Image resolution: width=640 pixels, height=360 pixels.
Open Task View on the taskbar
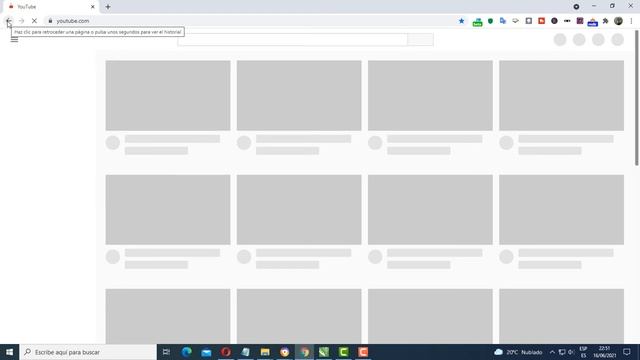[166, 352]
